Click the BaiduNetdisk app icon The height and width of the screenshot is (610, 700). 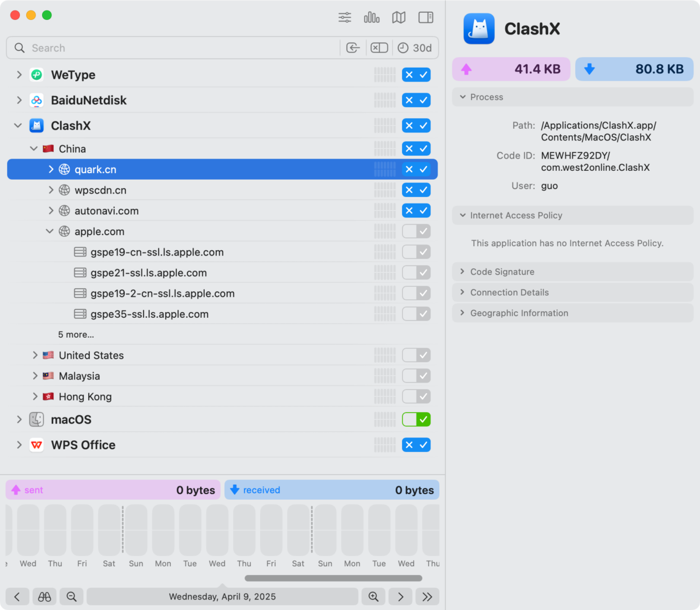coord(37,100)
